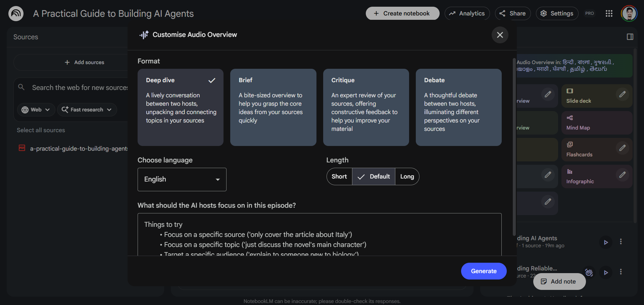The image size is (644, 305).
Task: Select the Brief audio format
Action: click(x=273, y=107)
